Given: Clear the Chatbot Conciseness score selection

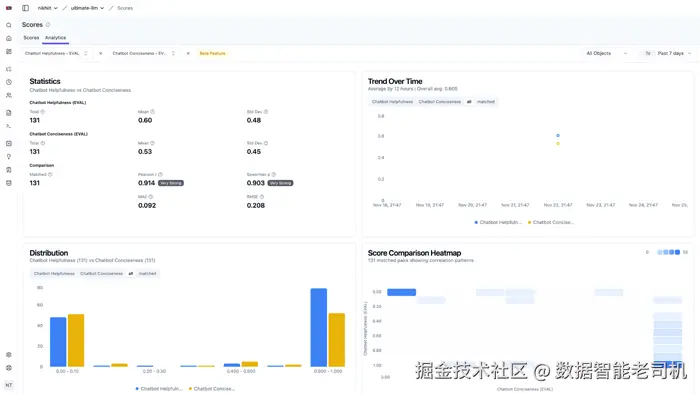Looking at the screenshot, I should [188, 53].
